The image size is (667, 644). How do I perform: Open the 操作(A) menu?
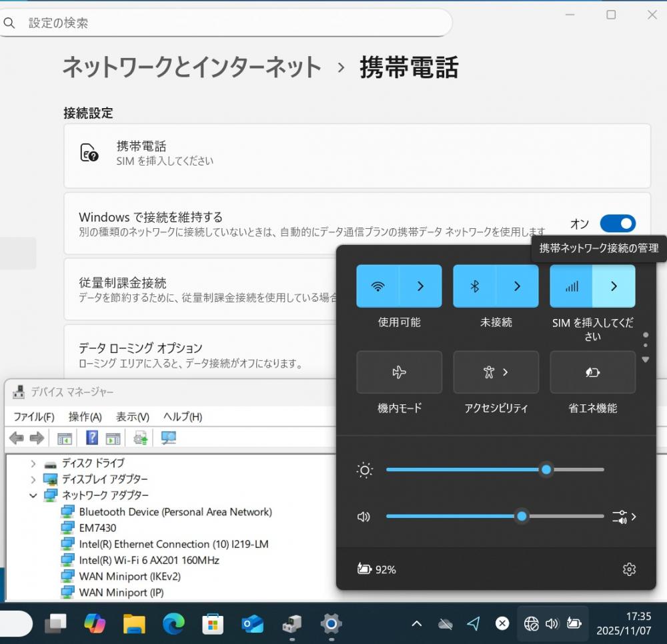click(x=85, y=417)
